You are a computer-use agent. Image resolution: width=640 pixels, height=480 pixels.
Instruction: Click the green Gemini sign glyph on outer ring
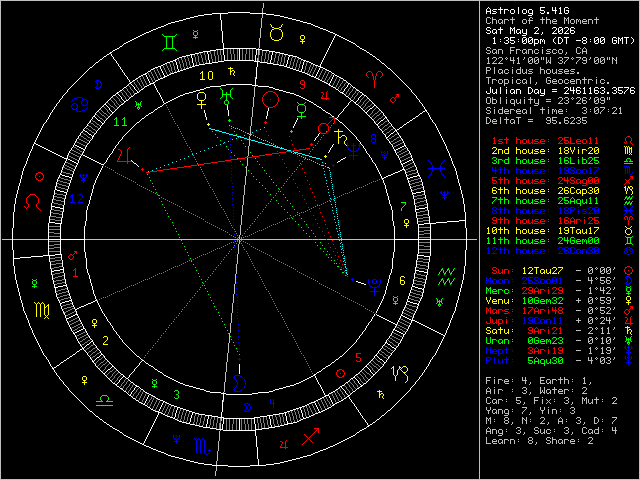point(169,43)
